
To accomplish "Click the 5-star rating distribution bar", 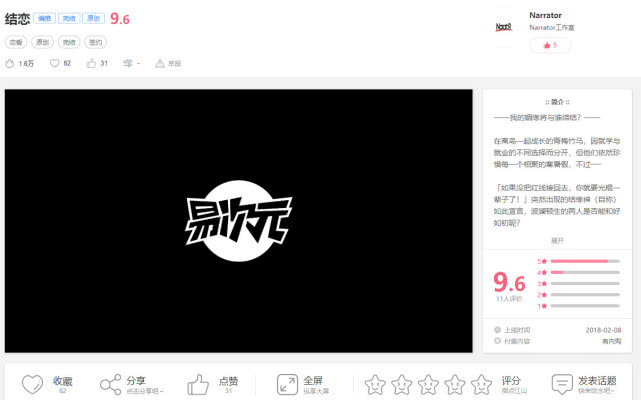I will point(585,261).
